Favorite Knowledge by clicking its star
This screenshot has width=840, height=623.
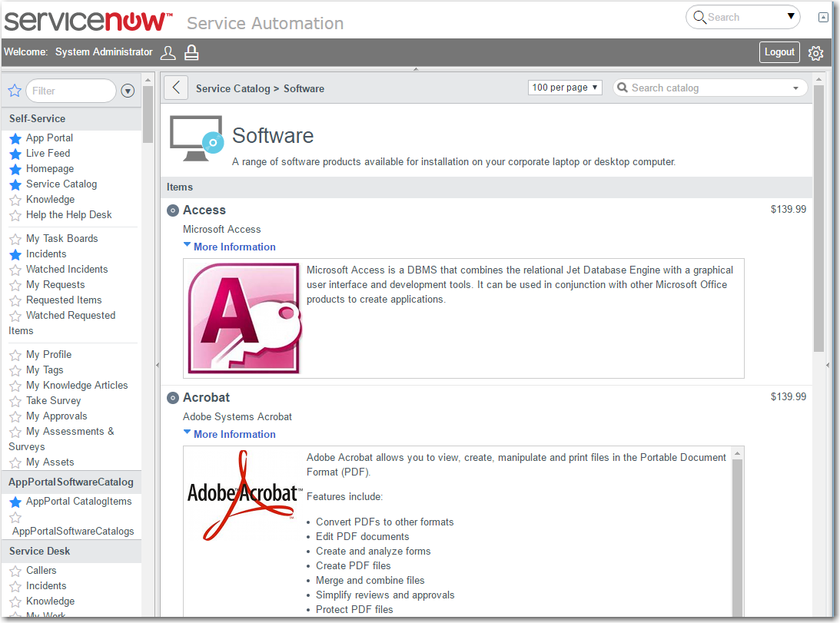pyautogui.click(x=14, y=199)
